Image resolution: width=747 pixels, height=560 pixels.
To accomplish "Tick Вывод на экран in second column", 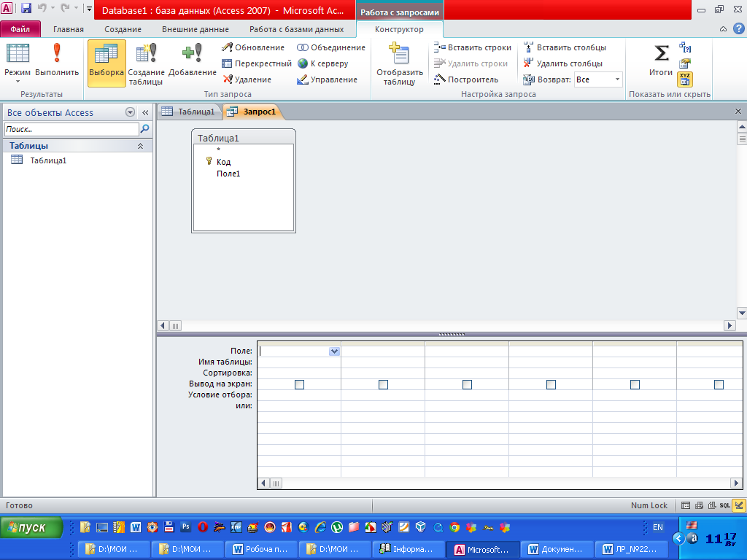I will [x=383, y=384].
